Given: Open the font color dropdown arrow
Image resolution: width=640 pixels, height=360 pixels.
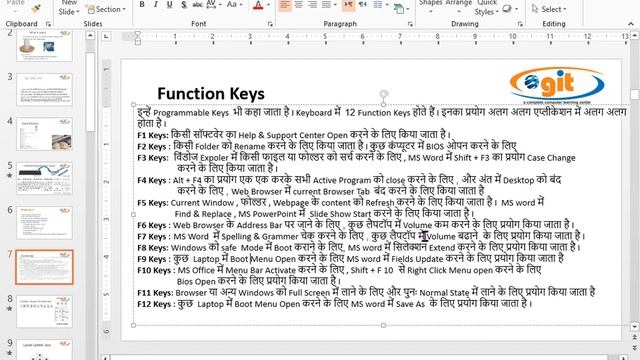Looking at the screenshot, I should pyautogui.click(x=268, y=5).
